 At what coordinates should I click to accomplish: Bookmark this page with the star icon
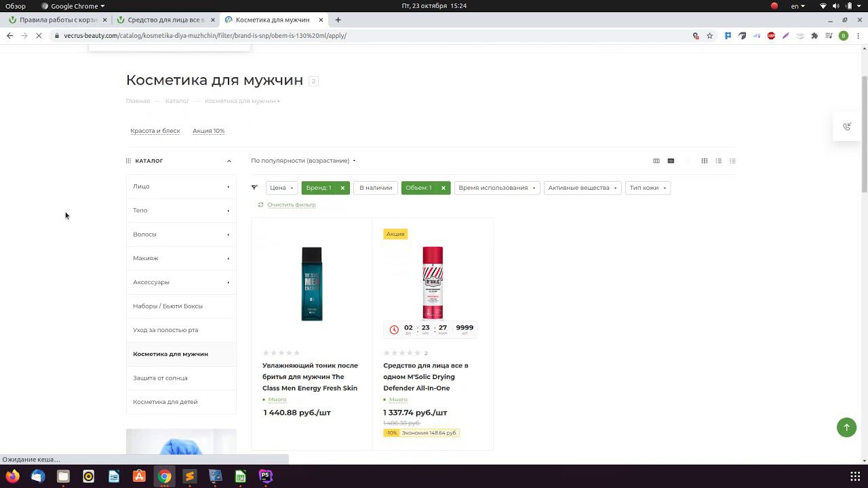(710, 36)
